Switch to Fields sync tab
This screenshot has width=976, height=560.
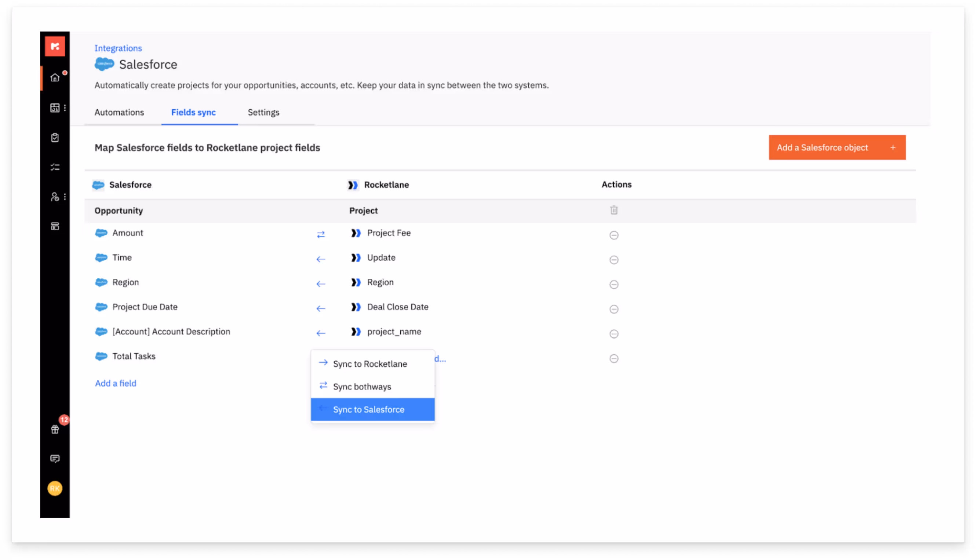point(193,112)
